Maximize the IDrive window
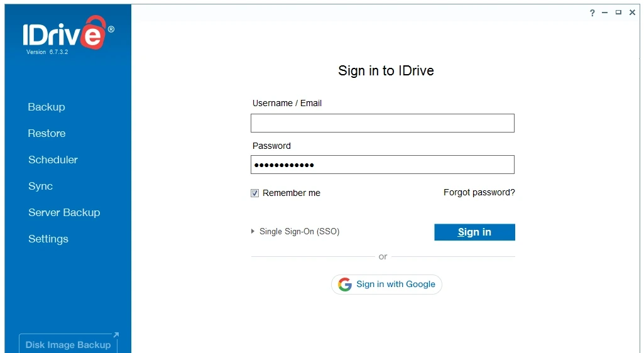The width and height of the screenshot is (644, 353). pos(618,13)
